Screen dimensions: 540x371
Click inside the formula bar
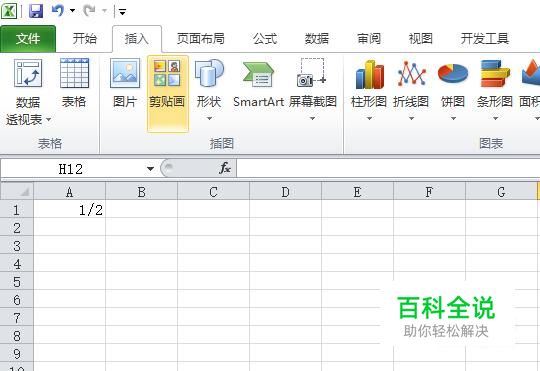pyautogui.click(x=388, y=169)
